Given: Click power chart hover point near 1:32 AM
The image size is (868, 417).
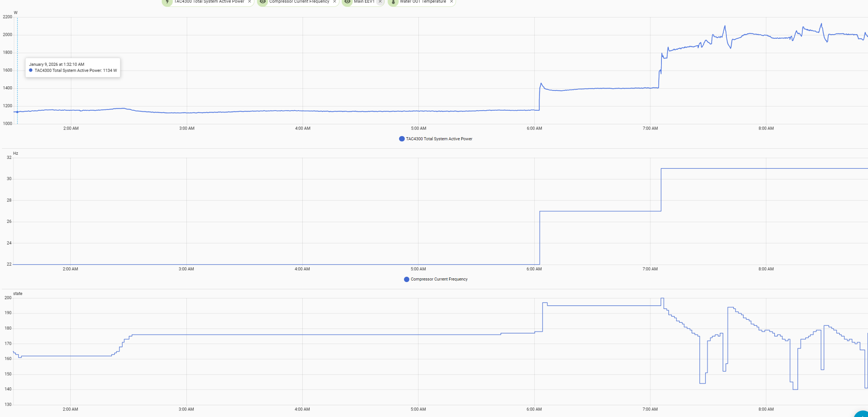Looking at the screenshot, I should (17, 112).
